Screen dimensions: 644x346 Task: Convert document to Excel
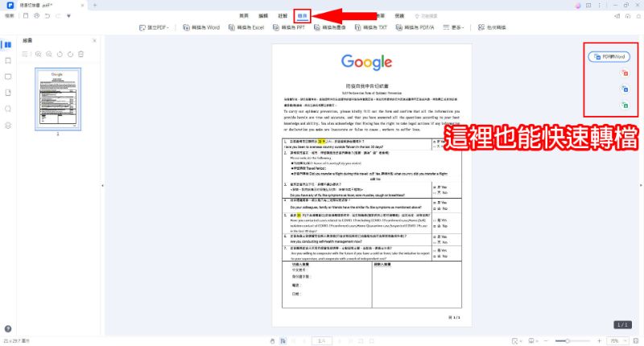pos(246,27)
